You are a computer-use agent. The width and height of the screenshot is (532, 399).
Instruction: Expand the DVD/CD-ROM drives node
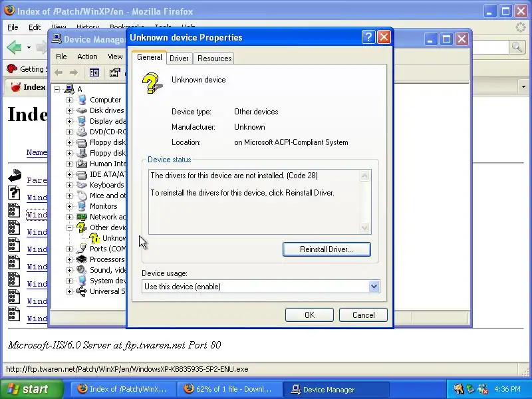click(x=70, y=132)
